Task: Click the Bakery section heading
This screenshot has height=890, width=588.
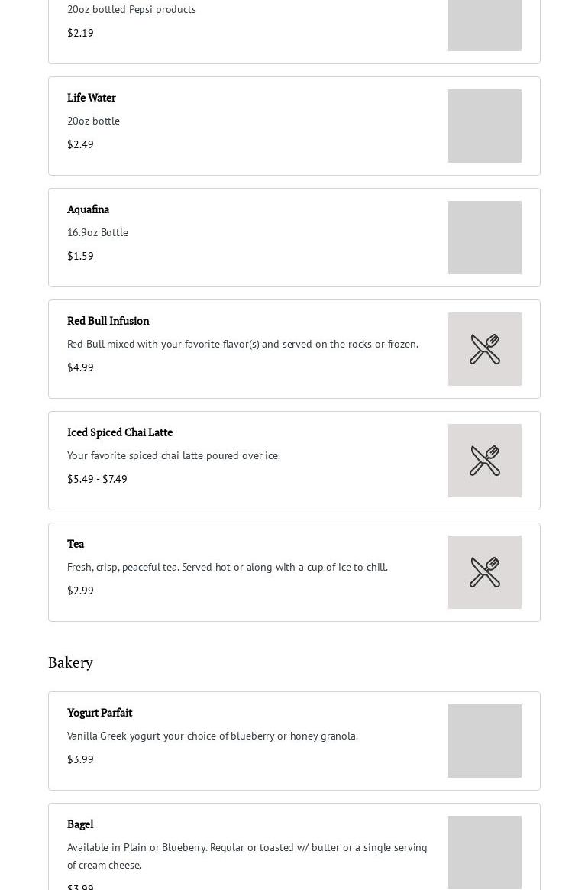Action: tap(70, 662)
